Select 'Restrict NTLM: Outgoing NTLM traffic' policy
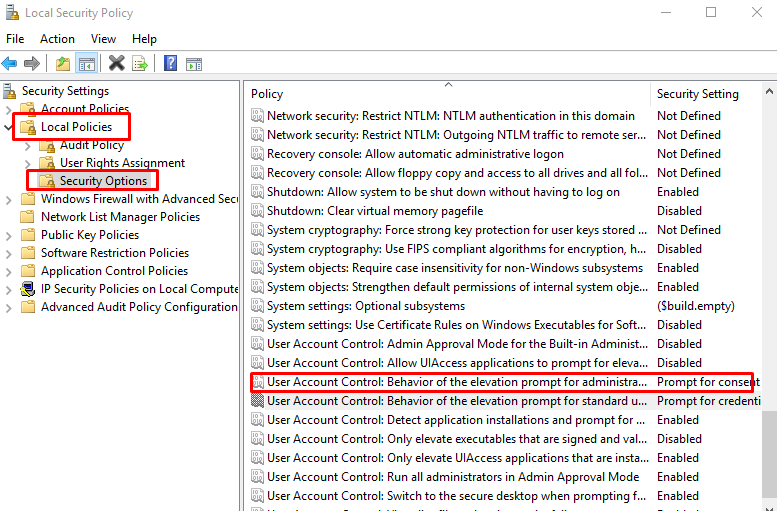The width and height of the screenshot is (777, 511). pos(456,135)
